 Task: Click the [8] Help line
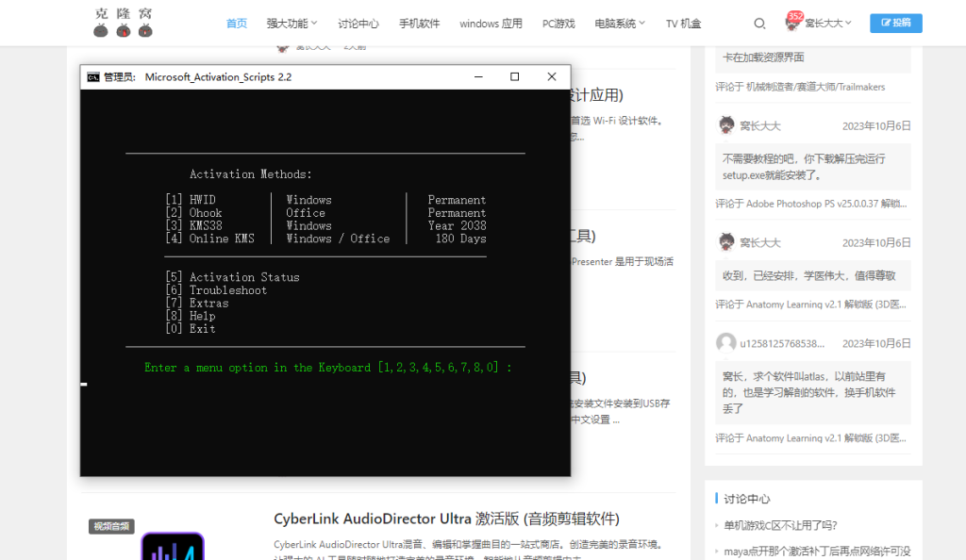click(191, 317)
